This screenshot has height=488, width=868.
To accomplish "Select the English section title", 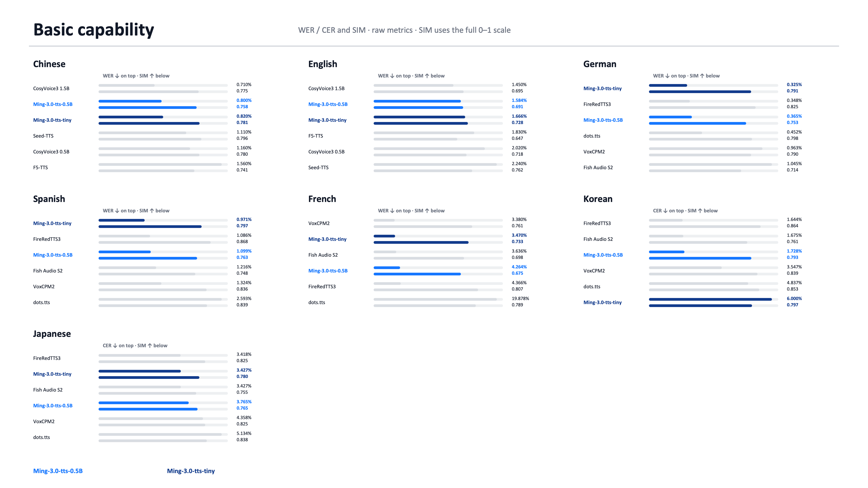I will (x=323, y=64).
